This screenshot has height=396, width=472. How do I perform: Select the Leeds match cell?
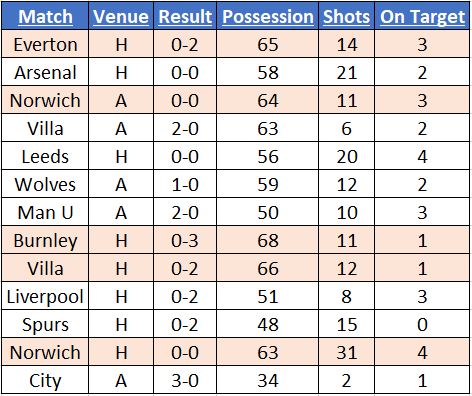pos(45,156)
